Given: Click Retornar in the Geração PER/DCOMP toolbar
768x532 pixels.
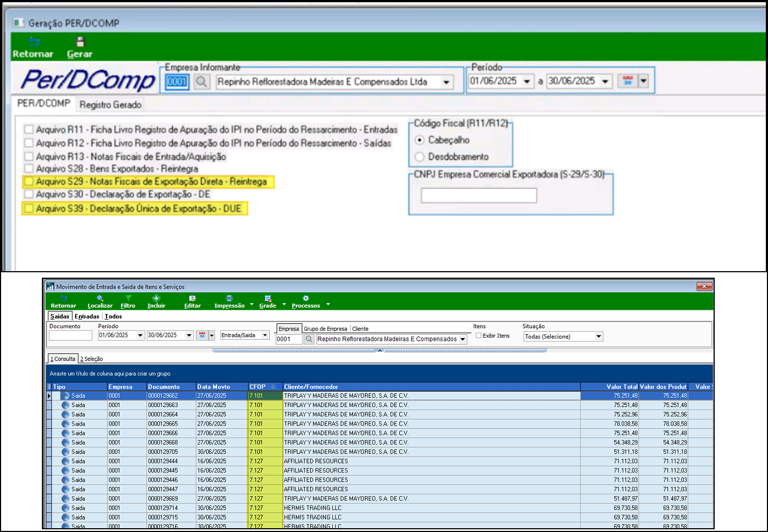Looking at the screenshot, I should pyautogui.click(x=33, y=48).
